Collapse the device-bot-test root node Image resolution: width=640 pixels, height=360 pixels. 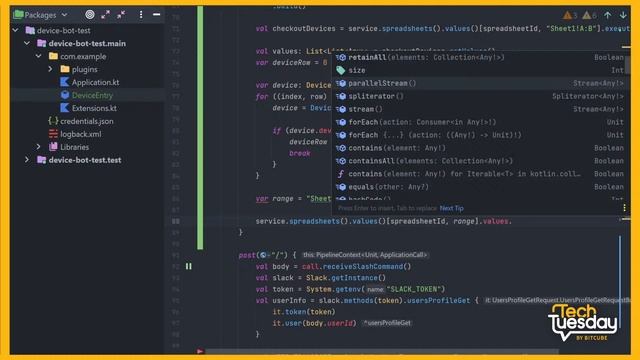[x=16, y=30]
